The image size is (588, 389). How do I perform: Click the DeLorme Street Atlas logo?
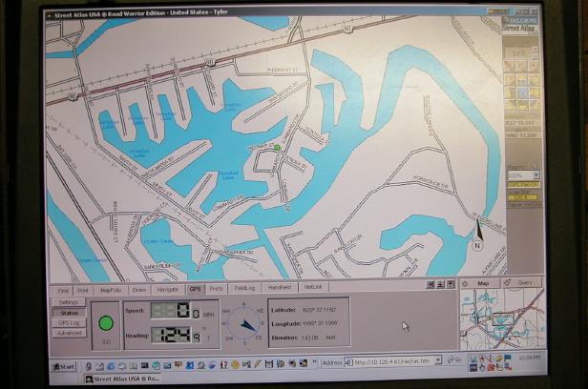coord(519,24)
